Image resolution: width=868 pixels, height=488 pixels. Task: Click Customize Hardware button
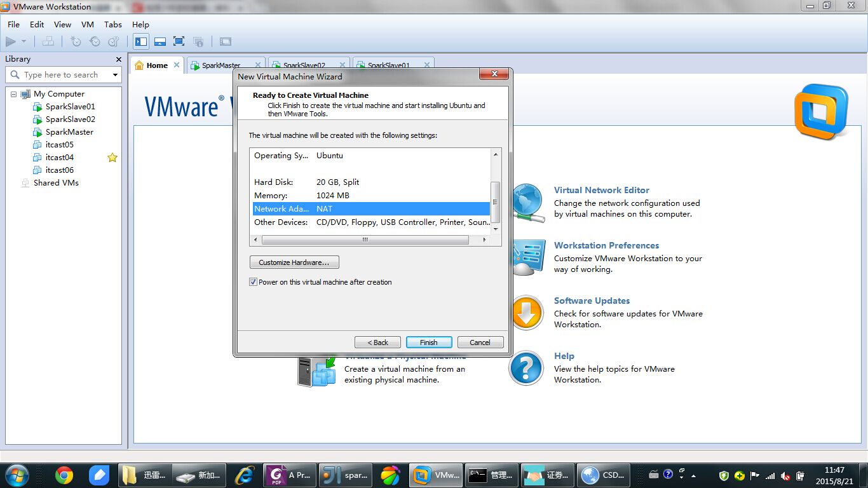coord(294,262)
